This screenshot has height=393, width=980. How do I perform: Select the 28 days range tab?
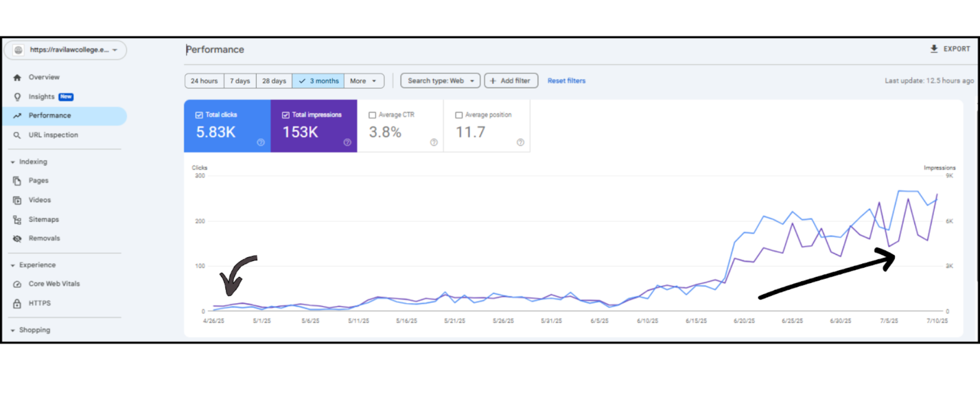pos(274,81)
